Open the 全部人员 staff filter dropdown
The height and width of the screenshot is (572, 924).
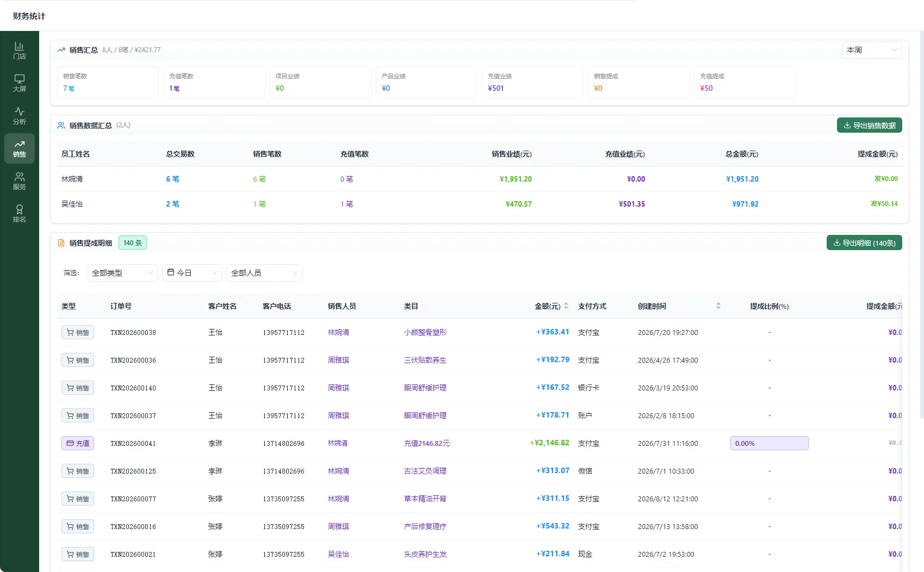[265, 273]
